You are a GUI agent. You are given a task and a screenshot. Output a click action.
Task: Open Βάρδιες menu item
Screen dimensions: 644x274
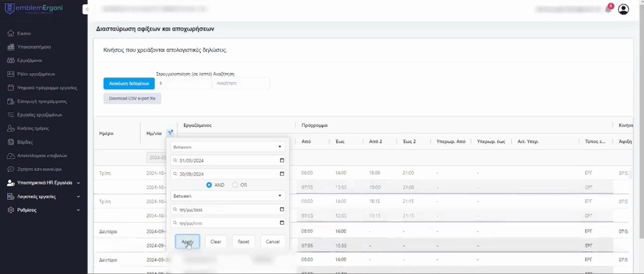[x=25, y=142]
